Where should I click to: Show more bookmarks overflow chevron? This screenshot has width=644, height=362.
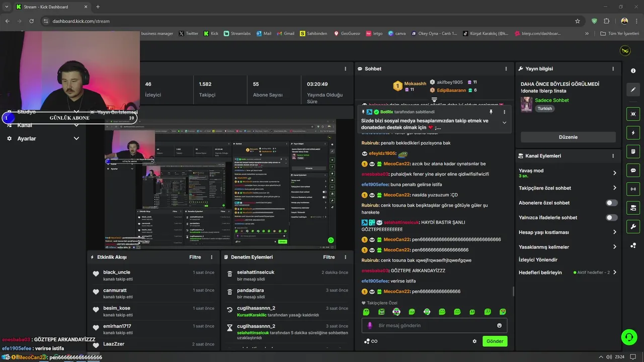587,34
